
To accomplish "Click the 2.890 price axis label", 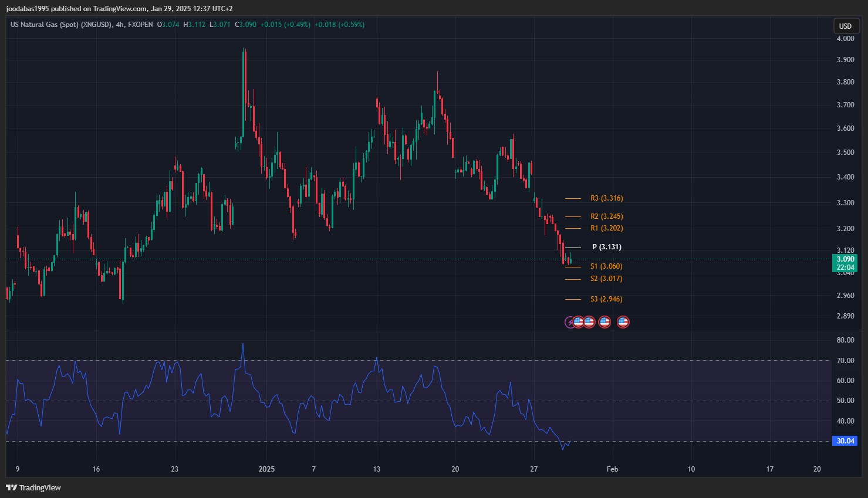I will pos(846,316).
